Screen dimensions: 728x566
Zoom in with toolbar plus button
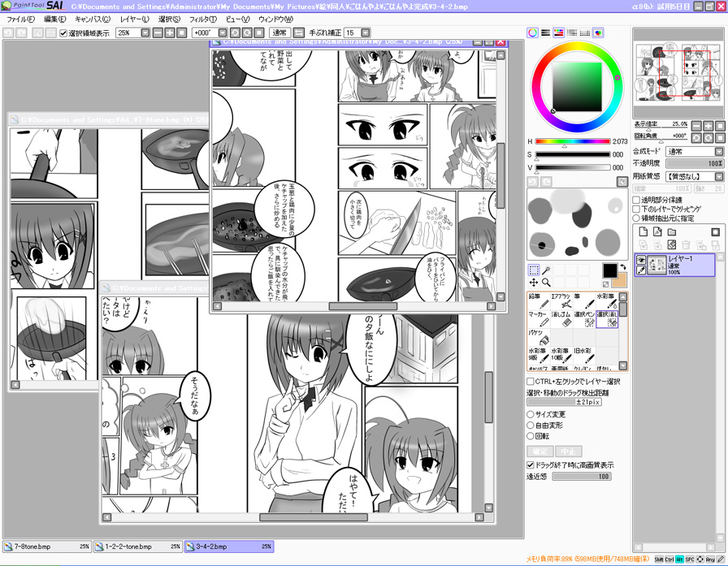click(170, 33)
